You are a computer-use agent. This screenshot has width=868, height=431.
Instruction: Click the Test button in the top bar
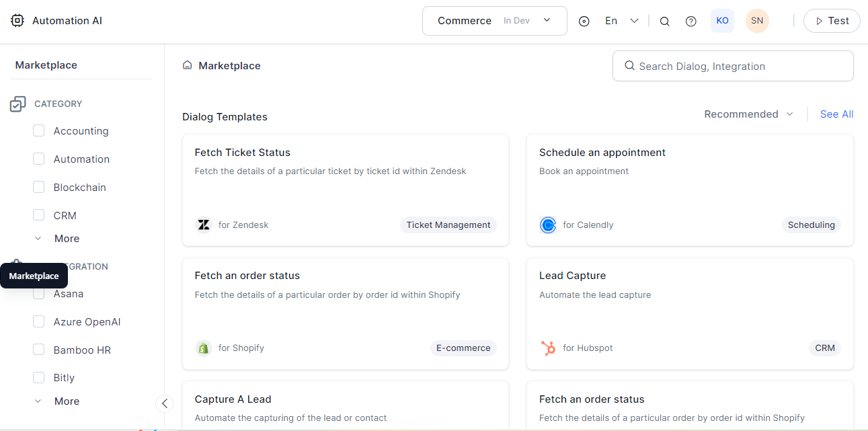[832, 21]
